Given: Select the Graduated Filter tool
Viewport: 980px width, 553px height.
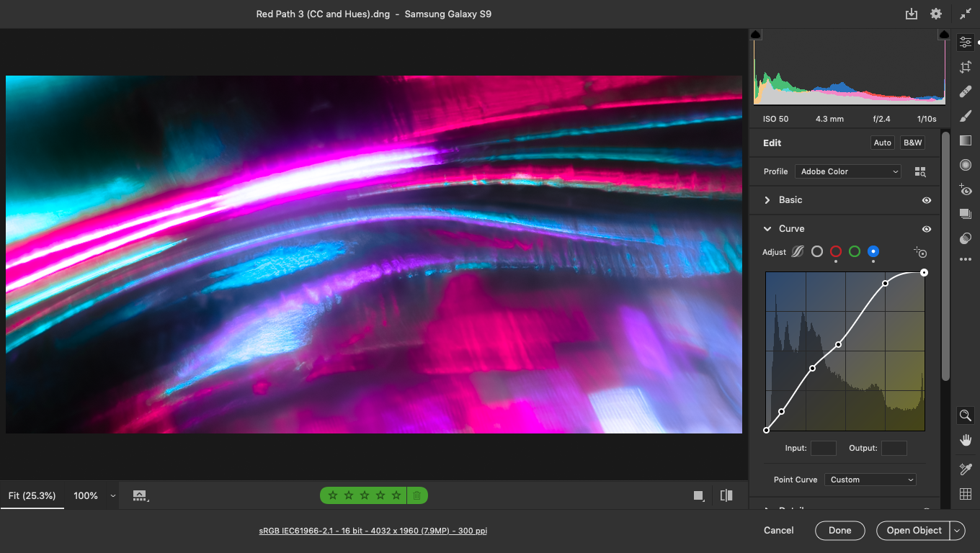Looking at the screenshot, I should pyautogui.click(x=966, y=140).
